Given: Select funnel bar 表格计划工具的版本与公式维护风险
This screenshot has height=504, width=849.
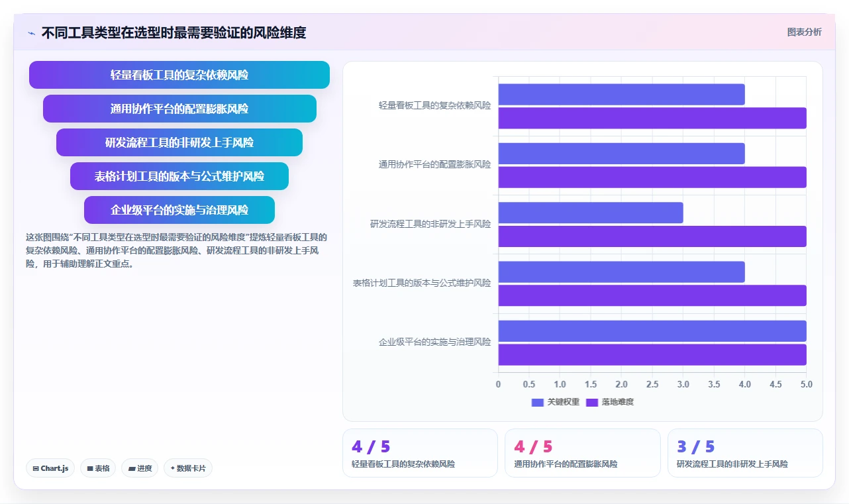Looking at the screenshot, I should (x=179, y=176).
